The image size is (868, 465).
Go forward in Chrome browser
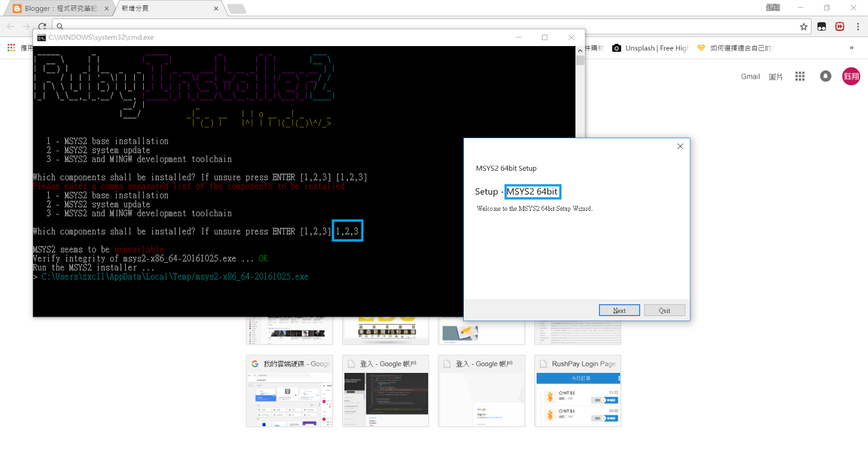click(x=26, y=26)
